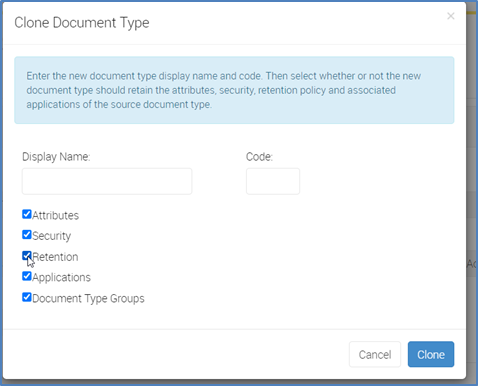Image resolution: width=478 pixels, height=386 pixels.
Task: Click the Display Name: label
Action: click(x=56, y=157)
